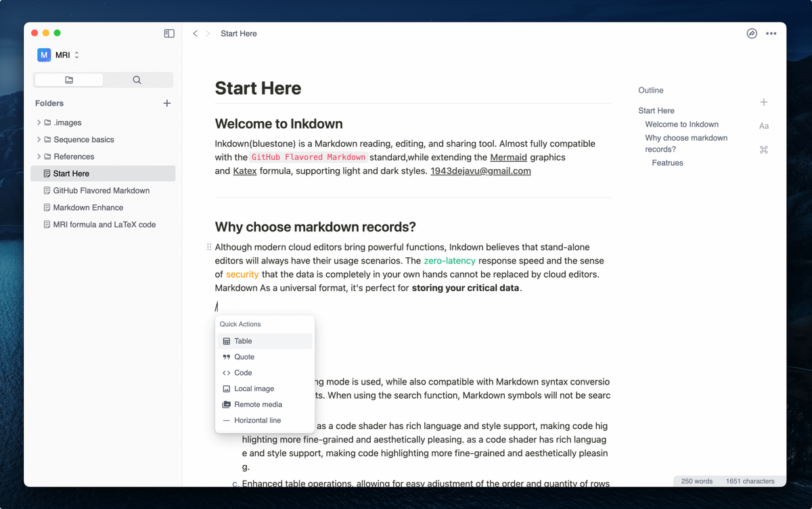This screenshot has width=812, height=509.
Task: Jump to Welcome to Inkdown in outline
Action: coord(681,125)
